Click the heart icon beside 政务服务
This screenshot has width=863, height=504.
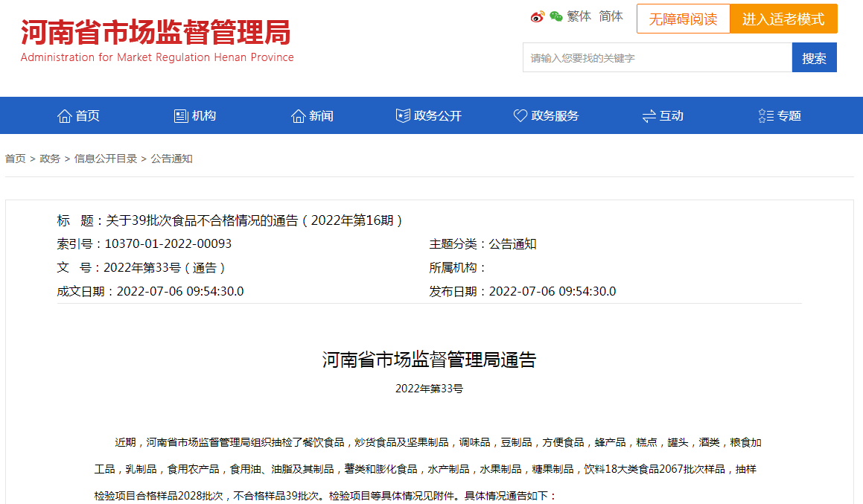pos(520,115)
